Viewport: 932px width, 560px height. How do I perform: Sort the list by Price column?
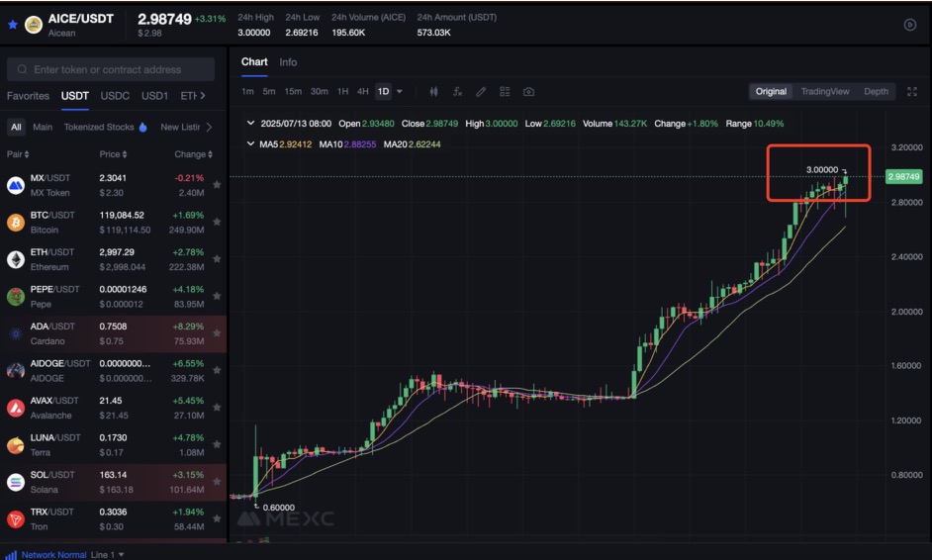point(113,154)
